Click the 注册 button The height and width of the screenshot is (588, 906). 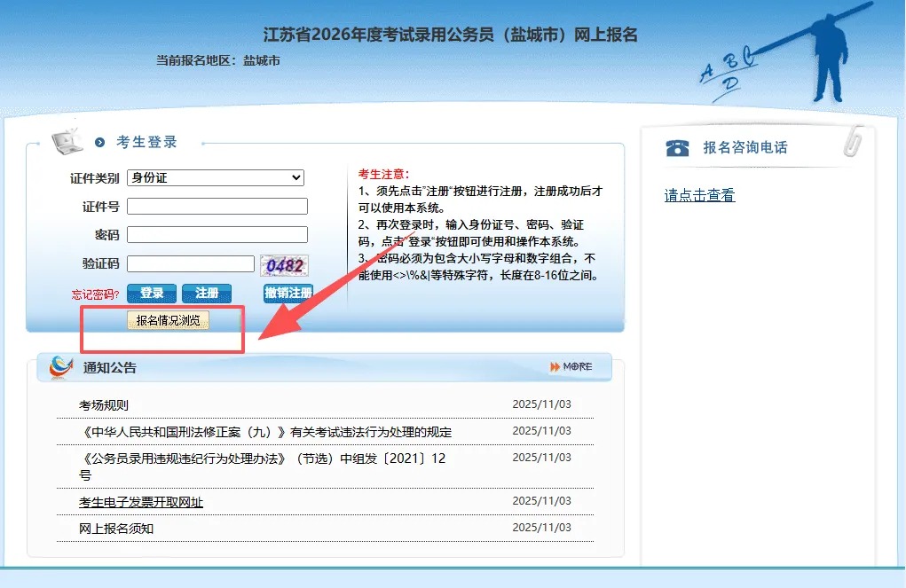207,293
